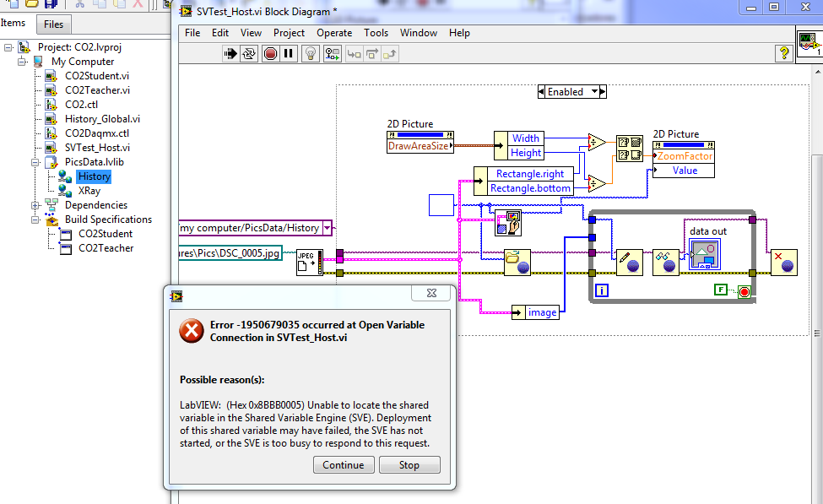823x504 pixels.
Task: Select the upper Divide function node
Action: coord(597,142)
